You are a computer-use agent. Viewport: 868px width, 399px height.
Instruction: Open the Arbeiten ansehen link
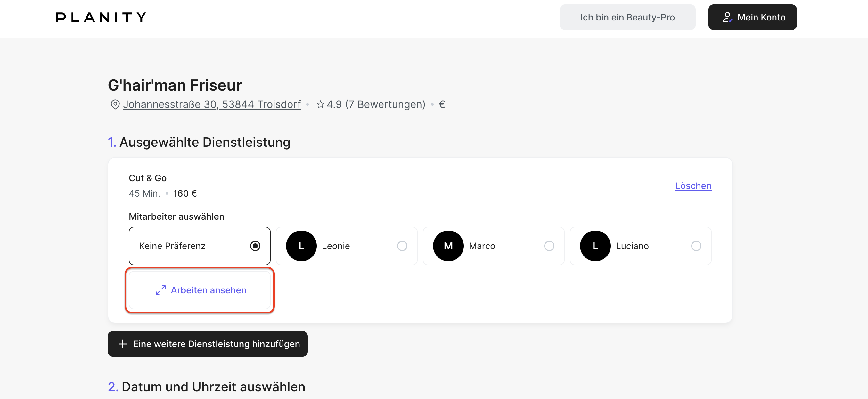(x=209, y=290)
